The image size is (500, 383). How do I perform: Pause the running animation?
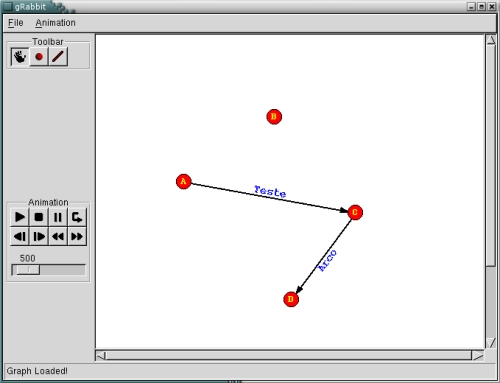[x=58, y=217]
